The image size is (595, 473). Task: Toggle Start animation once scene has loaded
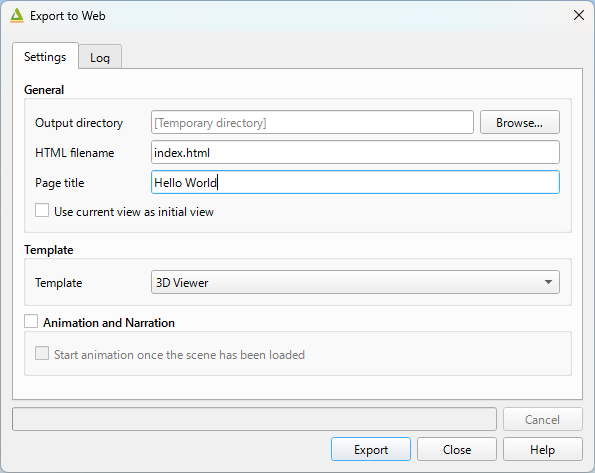(42, 353)
